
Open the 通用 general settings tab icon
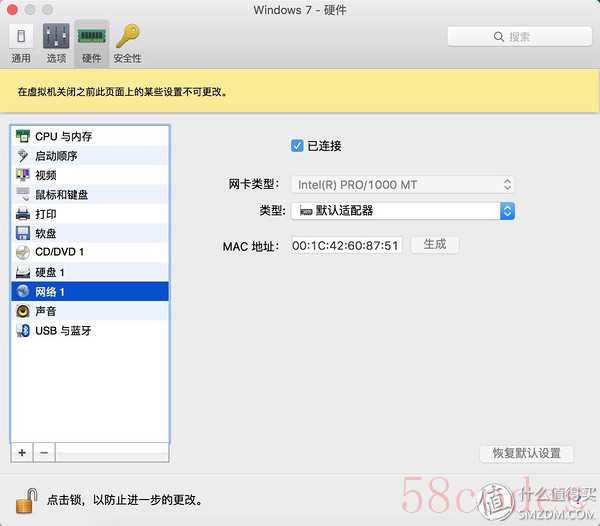[x=21, y=36]
